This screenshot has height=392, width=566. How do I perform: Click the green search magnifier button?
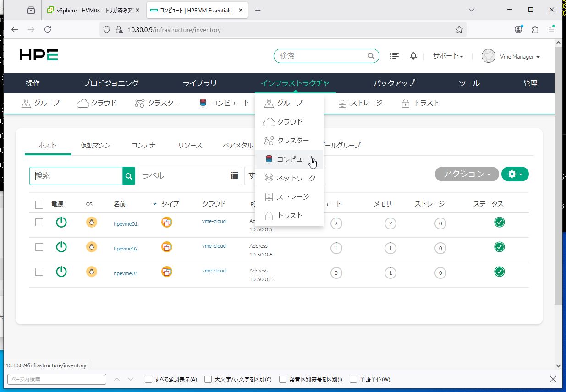(x=129, y=176)
